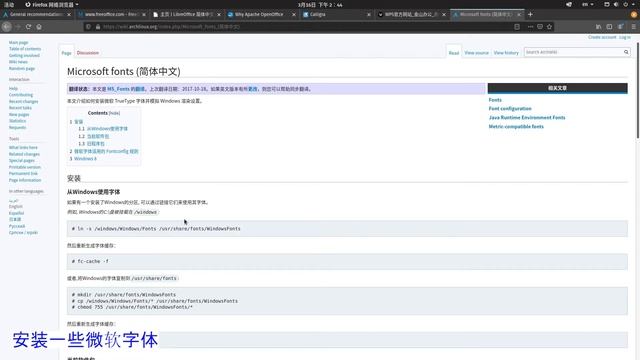Image resolution: width=640 pixels, height=360 pixels.
Task: Close the Microsoft fonts tab
Action: [x=519, y=14]
